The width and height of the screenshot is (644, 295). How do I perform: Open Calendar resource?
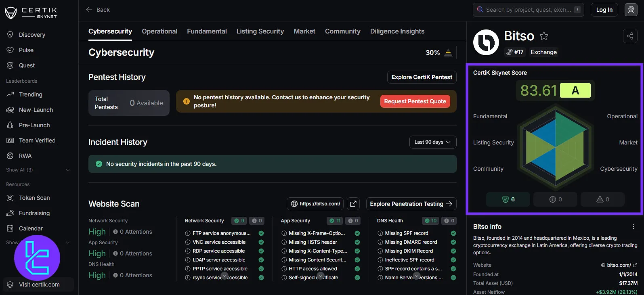31,228
